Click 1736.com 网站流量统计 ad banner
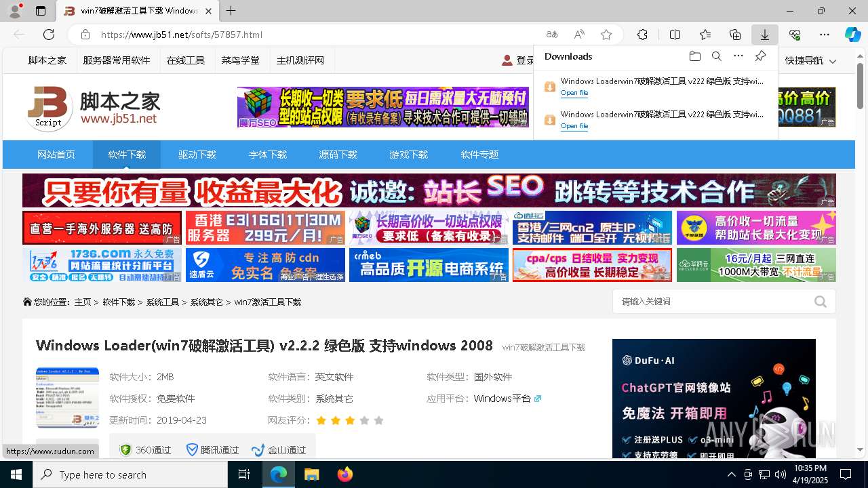Screen dimensions: 868x488 pos(102,265)
